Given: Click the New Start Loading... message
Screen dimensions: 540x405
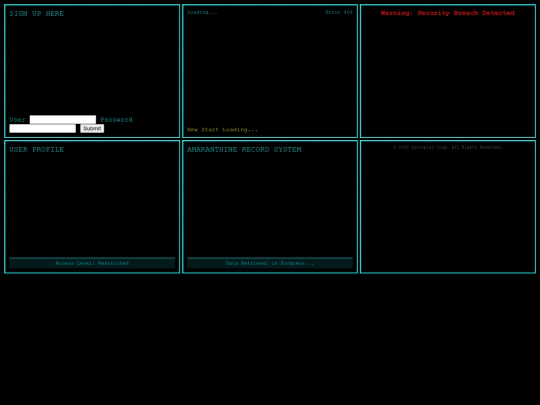Looking at the screenshot, I should (x=222, y=130).
